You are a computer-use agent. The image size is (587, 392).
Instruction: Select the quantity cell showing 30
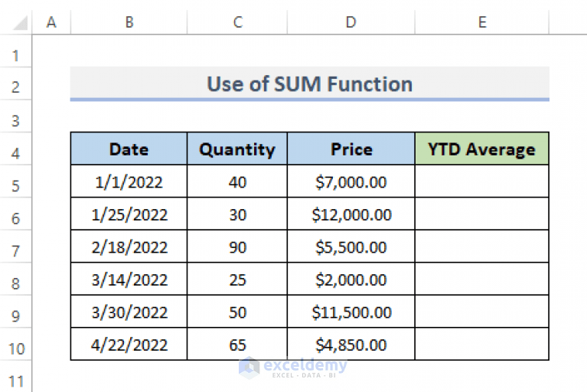[237, 214]
